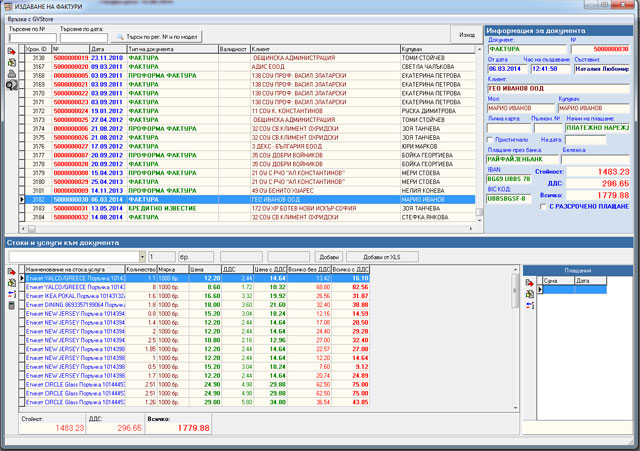The image size is (640, 451).
Task: Click the Сума column header in Плащания
Action: point(558,280)
